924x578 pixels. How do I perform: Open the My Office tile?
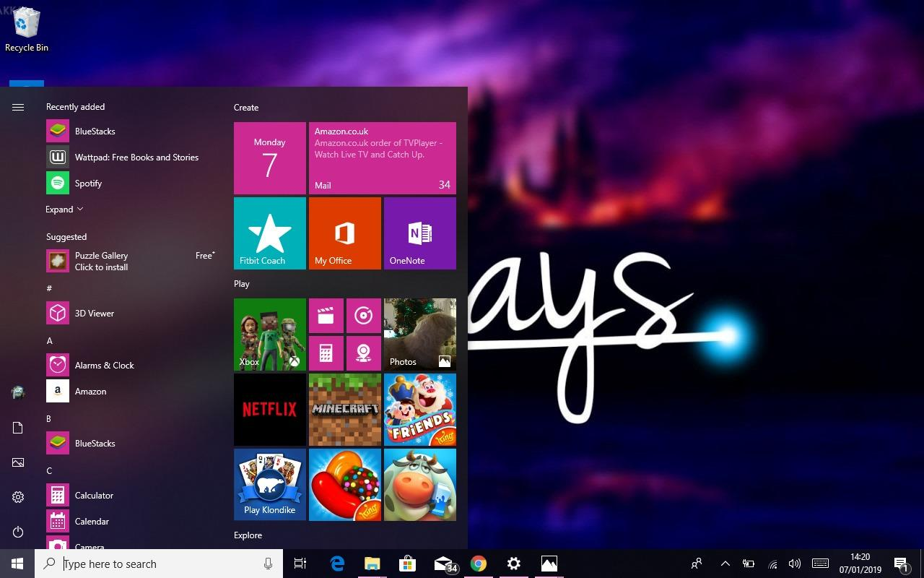click(x=345, y=233)
